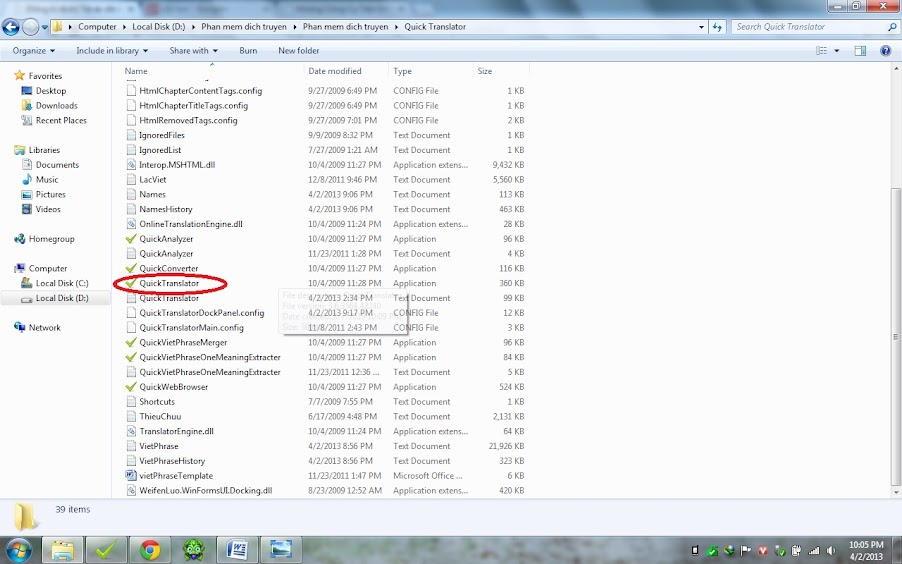Create a New folder from the toolbar
Screen dimensions: 902x564
[298, 51]
